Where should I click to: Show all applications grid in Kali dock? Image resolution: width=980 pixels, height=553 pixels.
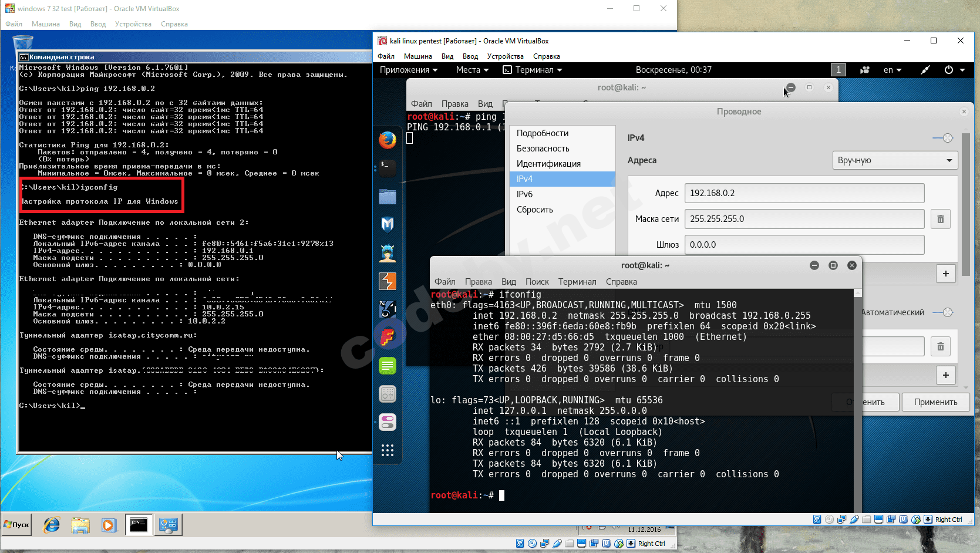[387, 450]
